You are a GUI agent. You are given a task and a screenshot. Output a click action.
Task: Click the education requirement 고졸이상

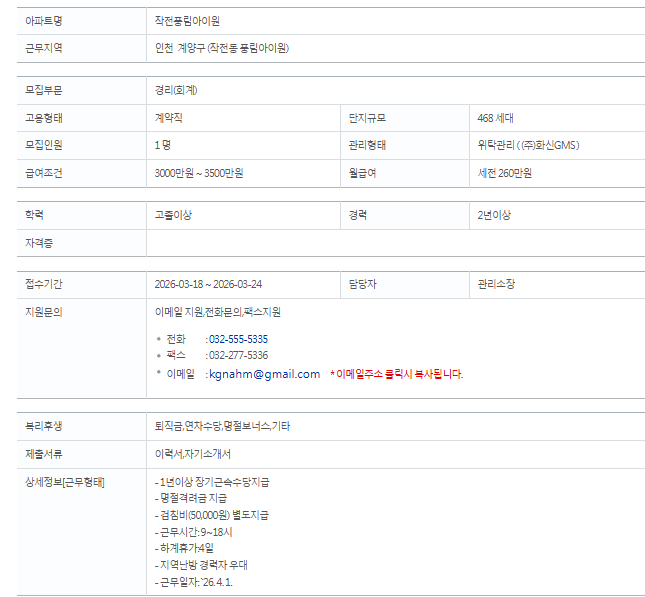tap(173, 215)
